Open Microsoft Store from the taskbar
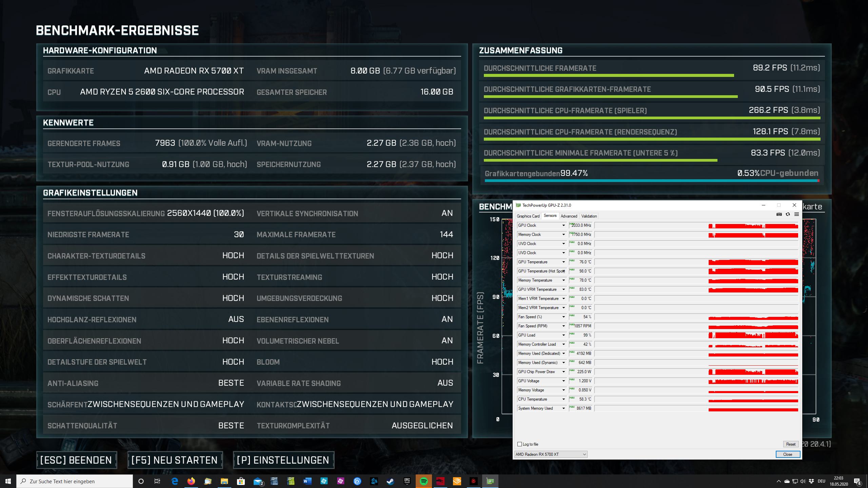The image size is (868, 488). coord(241,481)
